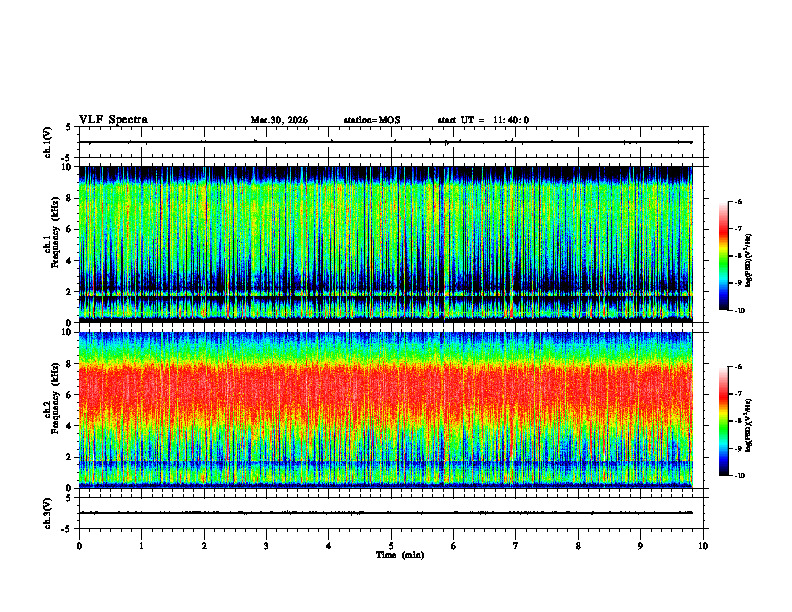Click the ch.2 colorbar "-8" tick label
The image size is (792, 612).
point(738,422)
